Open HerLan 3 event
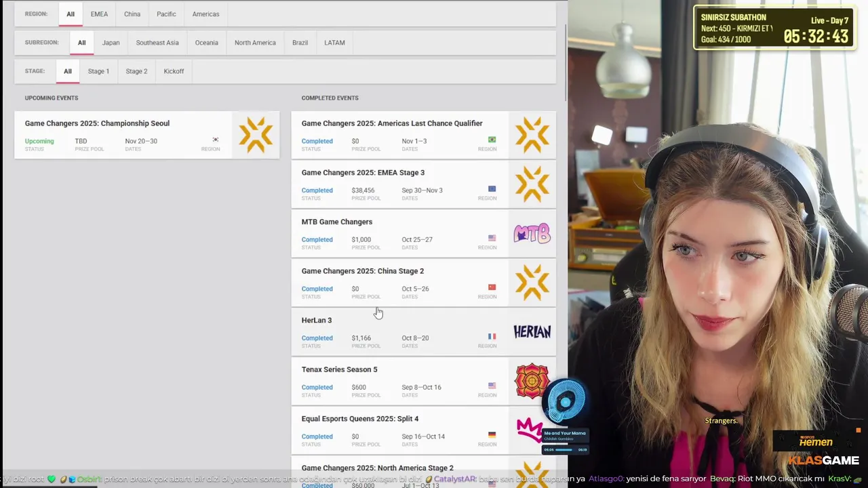 [x=423, y=331]
